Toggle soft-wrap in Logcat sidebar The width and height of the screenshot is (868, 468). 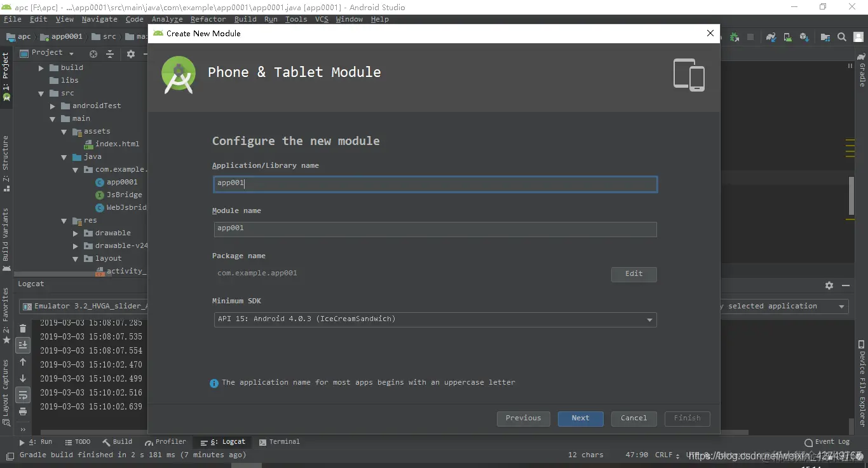23,395
